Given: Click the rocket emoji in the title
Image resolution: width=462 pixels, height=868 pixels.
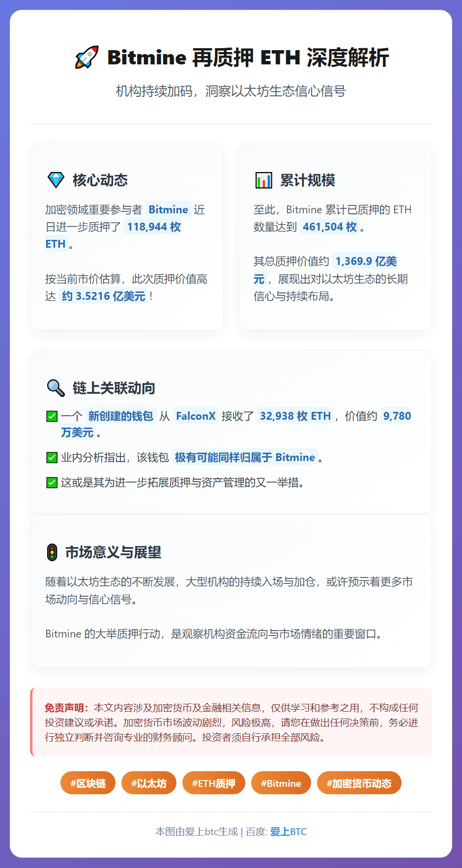Looking at the screenshot, I should click(x=87, y=58).
